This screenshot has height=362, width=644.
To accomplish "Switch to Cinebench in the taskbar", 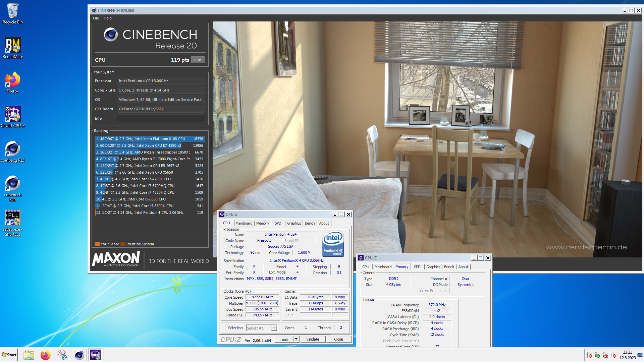I will [79, 355].
